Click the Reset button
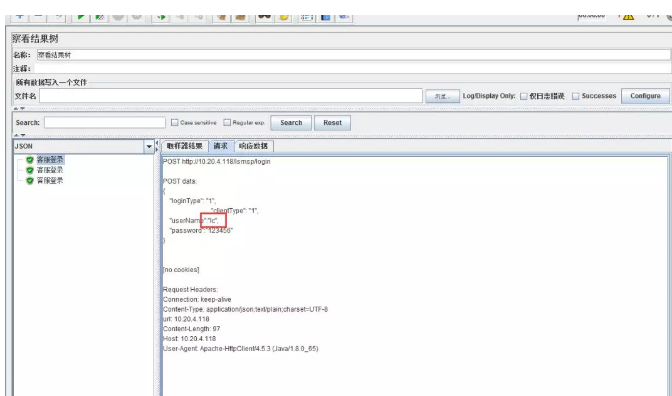 point(333,123)
